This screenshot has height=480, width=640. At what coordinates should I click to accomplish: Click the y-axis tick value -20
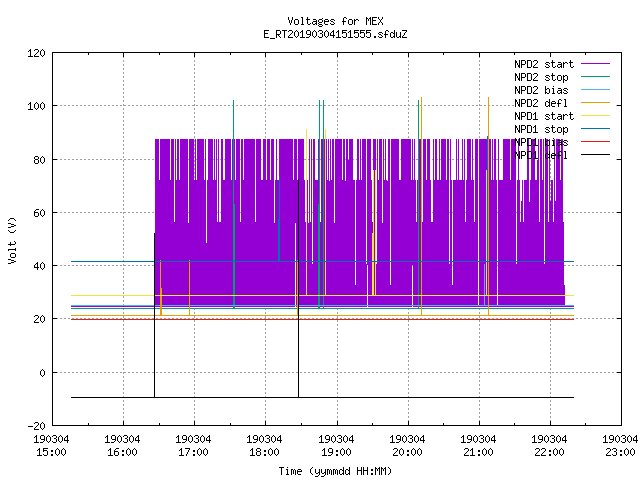pos(36,426)
